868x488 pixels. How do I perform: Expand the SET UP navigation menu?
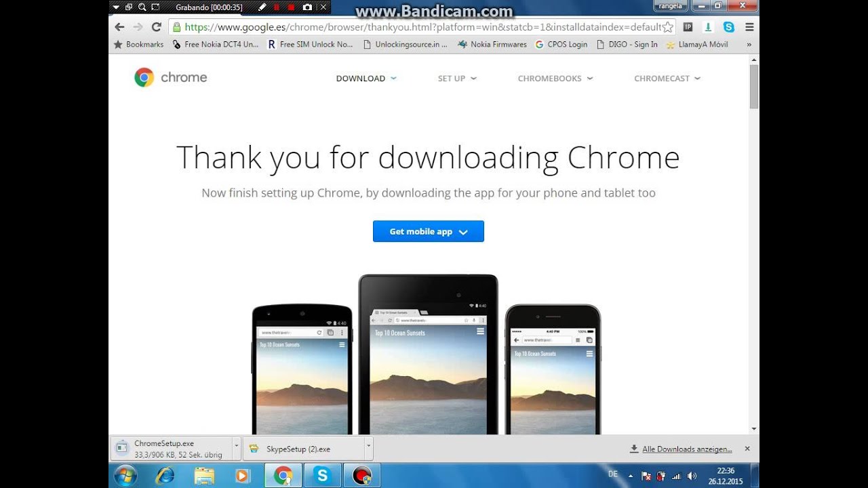coord(457,79)
